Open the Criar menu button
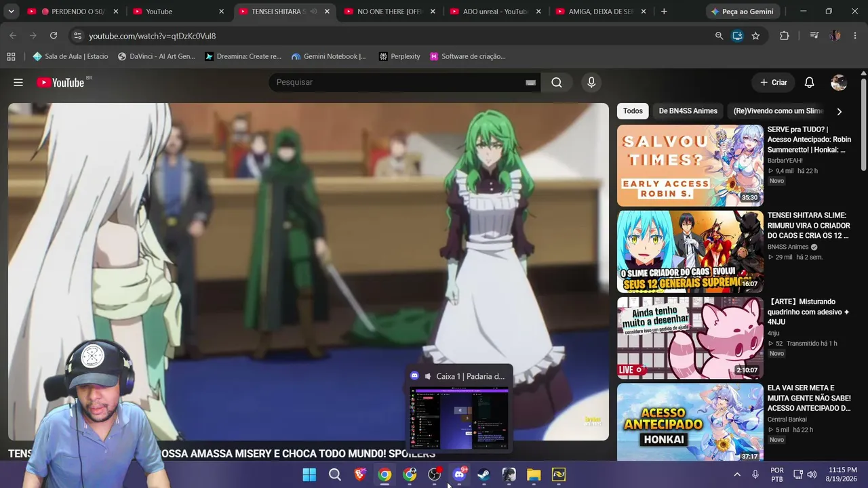Image resolution: width=868 pixels, height=488 pixels. (x=773, y=83)
